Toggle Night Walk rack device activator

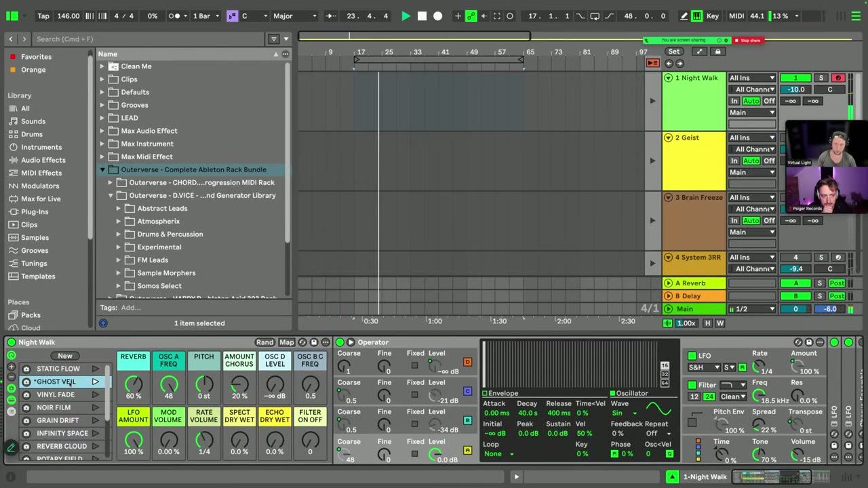coord(11,342)
